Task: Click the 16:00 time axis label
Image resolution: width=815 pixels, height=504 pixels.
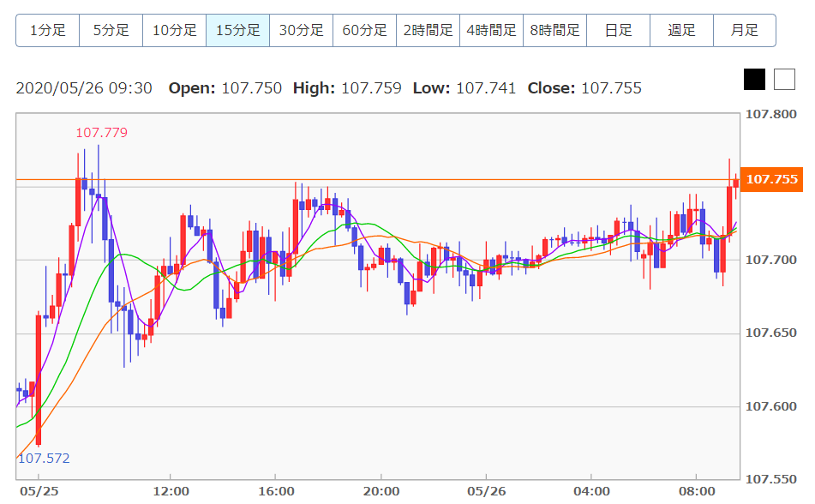Action: [276, 491]
